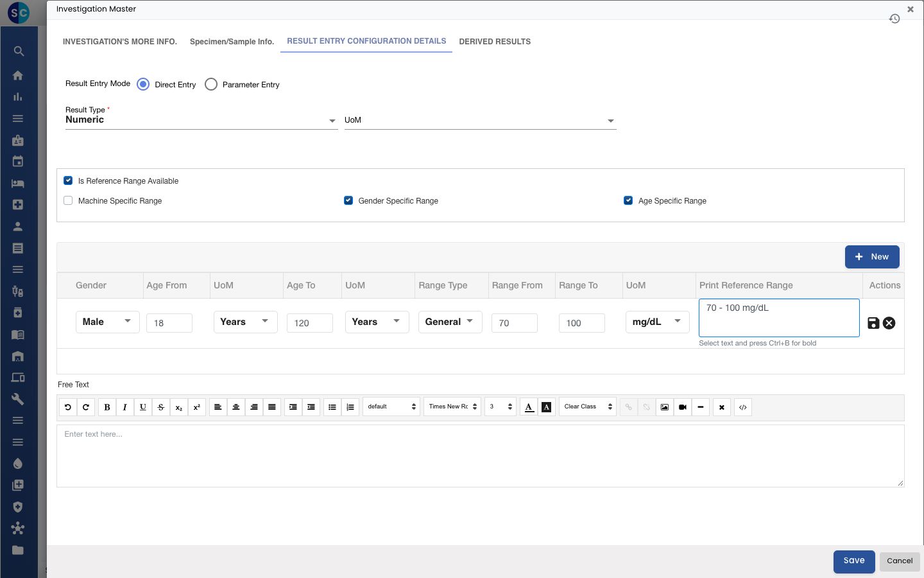This screenshot has width=924, height=578.
Task: Open bed icon in sidebar
Action: tap(18, 183)
